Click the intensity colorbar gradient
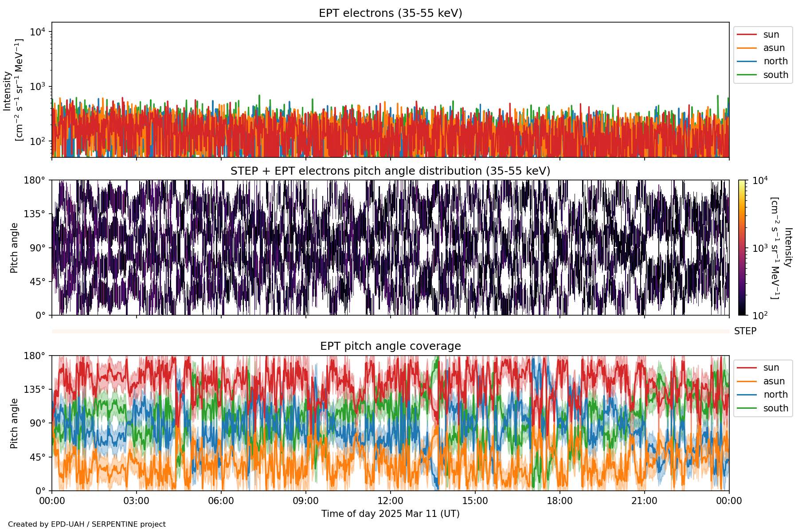Screen dimensions: 798x532 coord(742,247)
